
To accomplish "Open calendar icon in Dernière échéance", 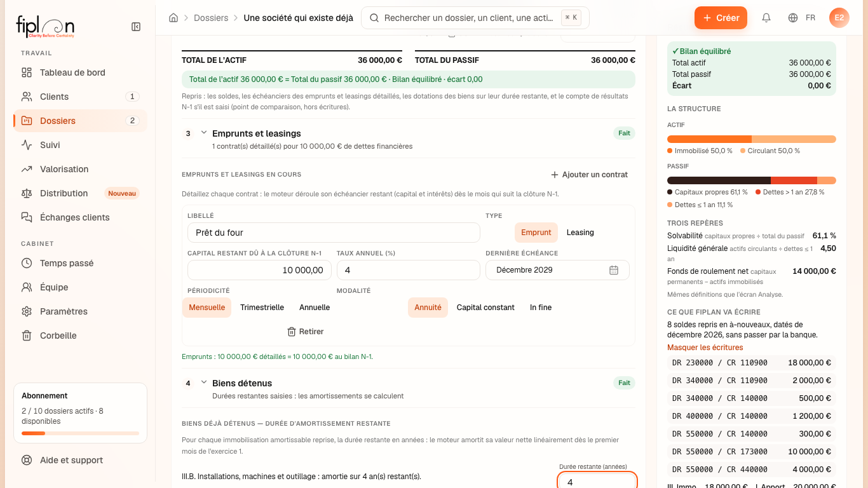I will click(614, 270).
